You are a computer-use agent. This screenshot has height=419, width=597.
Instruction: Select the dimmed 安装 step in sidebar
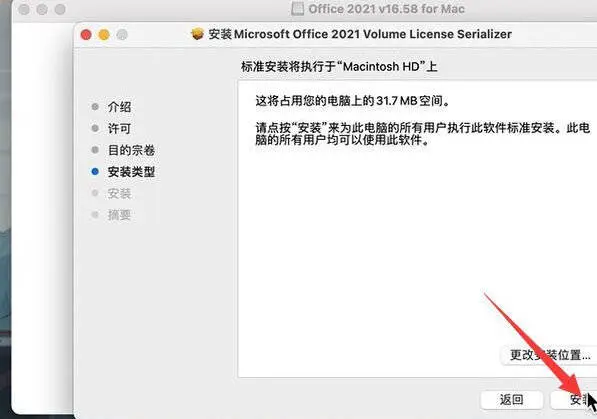click(119, 194)
